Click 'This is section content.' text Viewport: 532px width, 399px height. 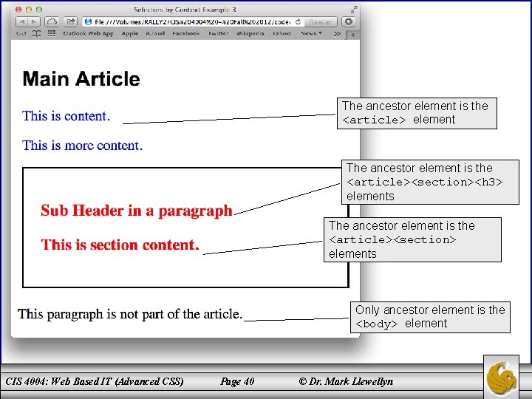[120, 245]
